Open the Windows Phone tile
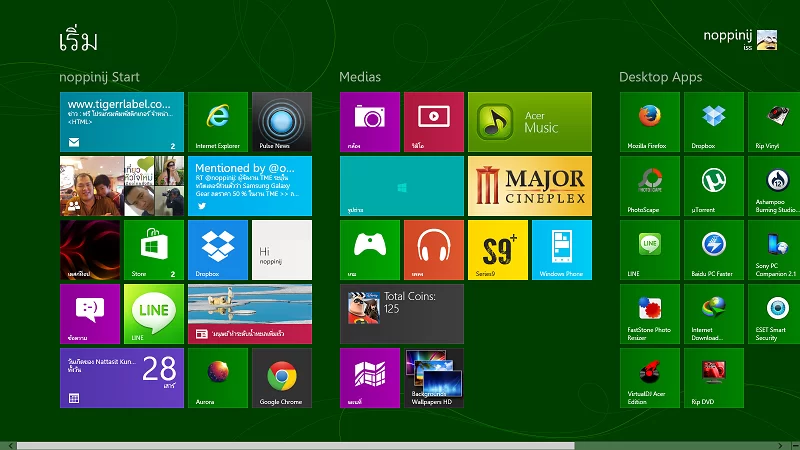The image size is (800, 450). coord(562,250)
